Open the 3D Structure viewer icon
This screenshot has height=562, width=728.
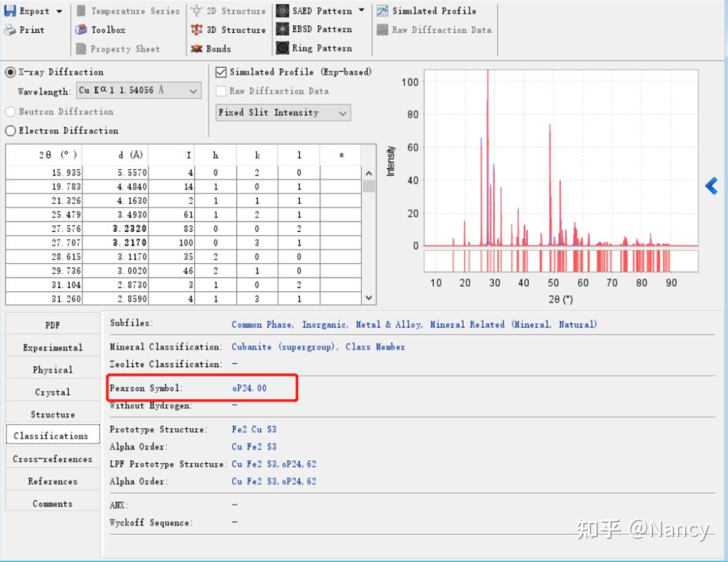click(197, 30)
